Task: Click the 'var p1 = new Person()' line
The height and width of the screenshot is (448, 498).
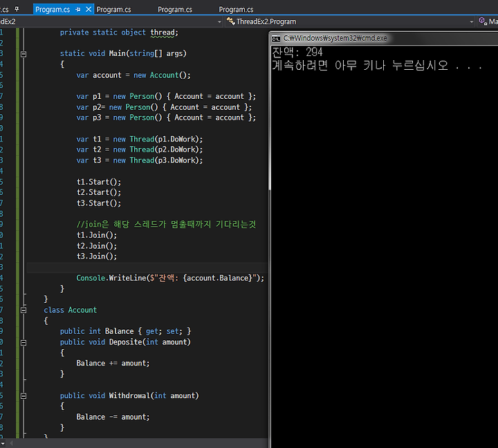Action: [166, 96]
